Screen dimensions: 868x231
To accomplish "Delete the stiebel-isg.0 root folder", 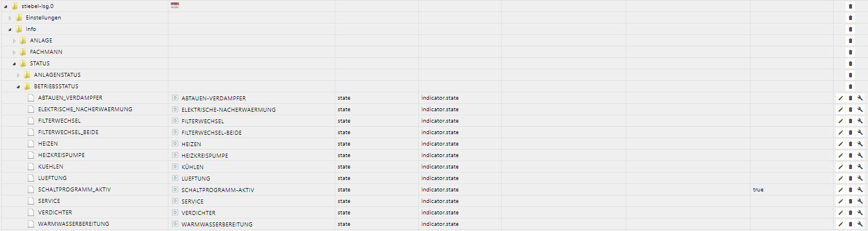I will (x=850, y=6).
